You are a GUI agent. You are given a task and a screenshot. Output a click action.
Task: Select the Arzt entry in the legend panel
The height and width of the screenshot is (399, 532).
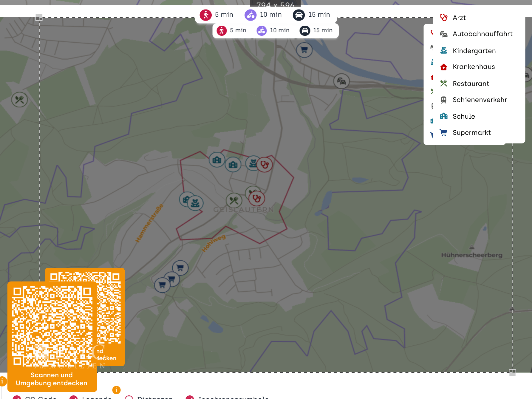[459, 18]
